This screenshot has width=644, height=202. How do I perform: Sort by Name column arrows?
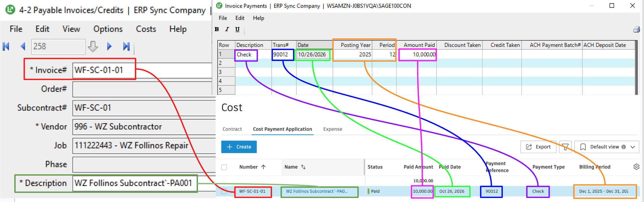tap(303, 167)
